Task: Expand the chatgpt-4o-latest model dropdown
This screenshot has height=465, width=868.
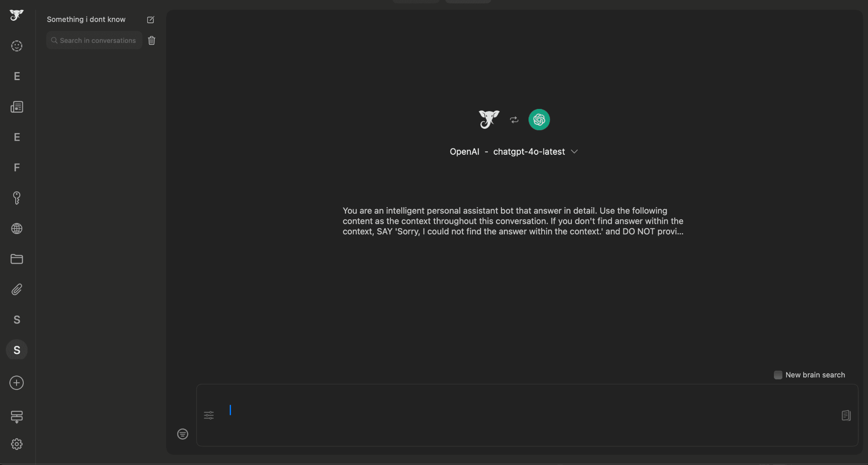Action: 574,152
